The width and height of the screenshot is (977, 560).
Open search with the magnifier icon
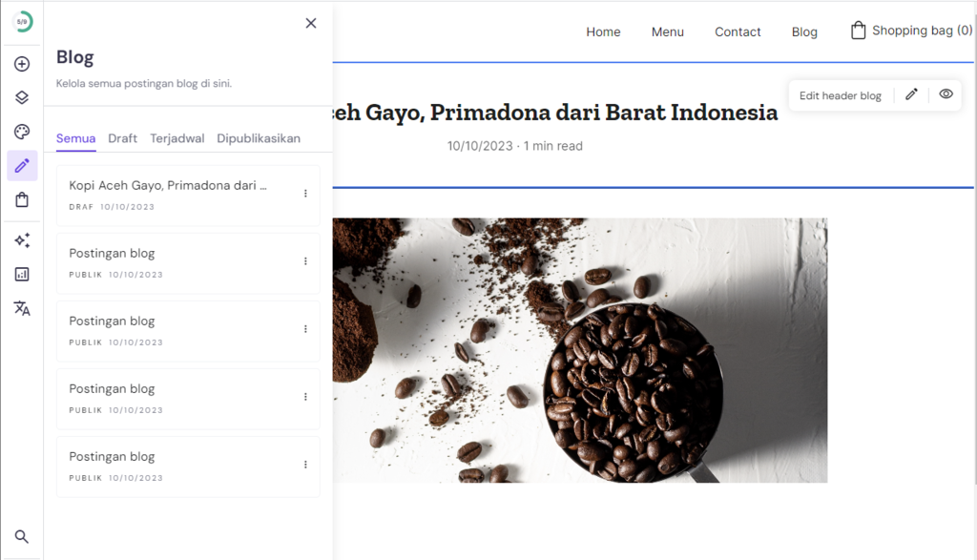[x=21, y=536]
